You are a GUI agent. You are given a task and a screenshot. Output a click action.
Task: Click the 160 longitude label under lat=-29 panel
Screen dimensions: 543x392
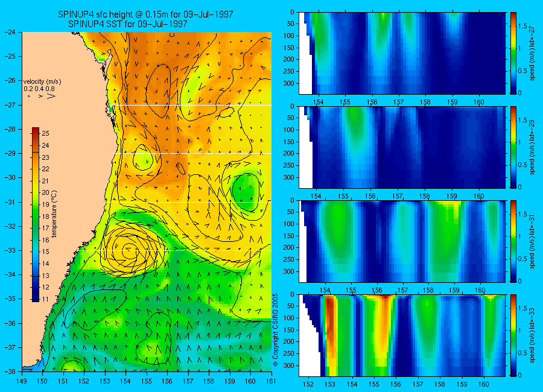(x=479, y=197)
